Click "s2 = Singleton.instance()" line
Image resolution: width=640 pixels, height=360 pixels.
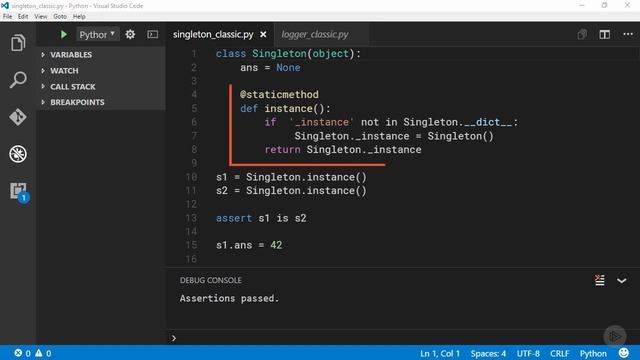pos(291,191)
